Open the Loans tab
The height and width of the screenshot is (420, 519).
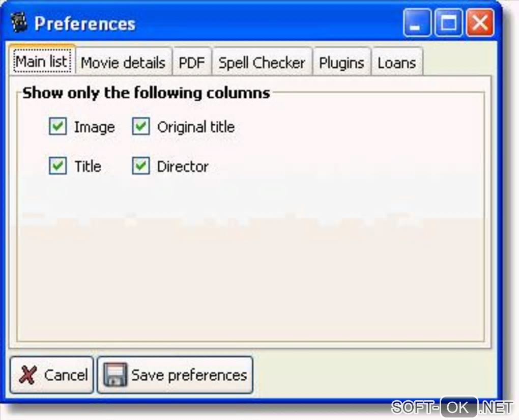click(x=396, y=63)
